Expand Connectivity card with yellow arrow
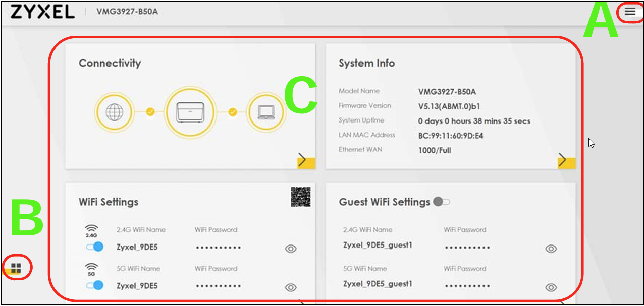 (x=305, y=161)
